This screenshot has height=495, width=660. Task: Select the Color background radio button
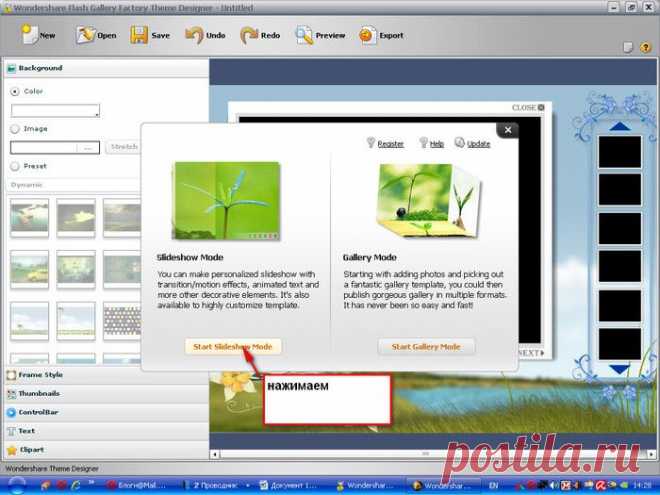coord(15,91)
